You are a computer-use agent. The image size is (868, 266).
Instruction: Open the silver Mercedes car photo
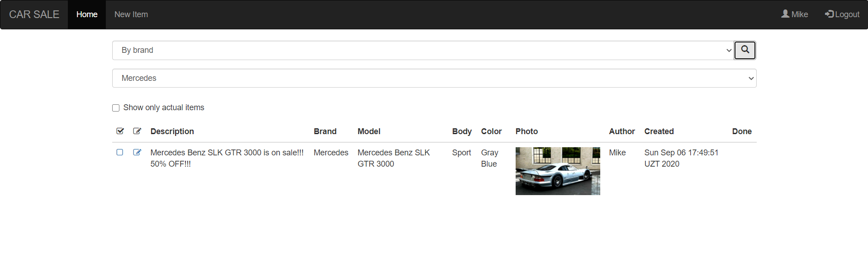[x=557, y=171]
